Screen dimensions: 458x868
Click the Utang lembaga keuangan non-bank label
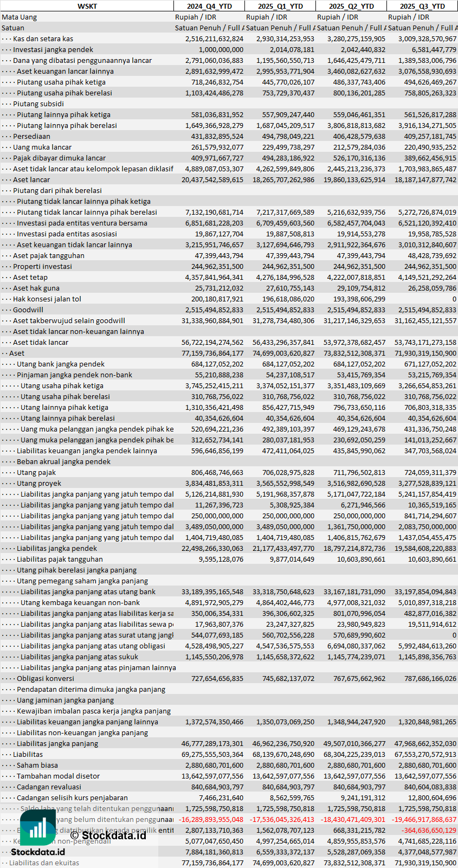[x=80, y=602]
